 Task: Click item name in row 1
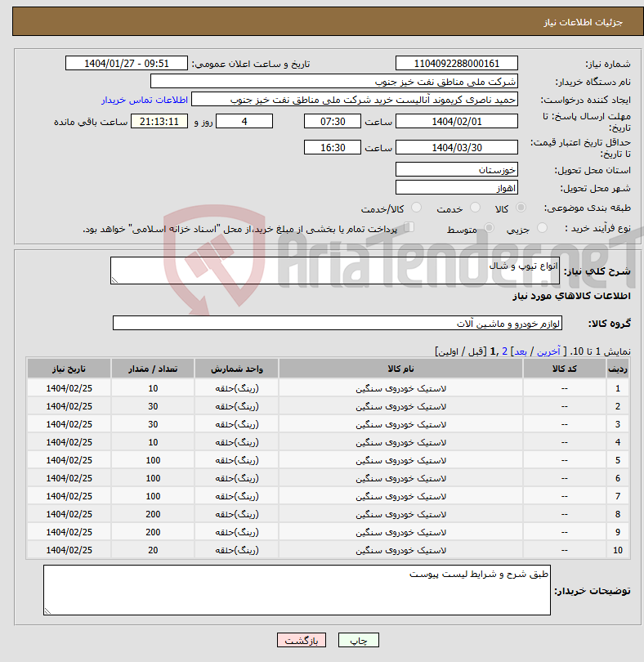[x=400, y=388]
